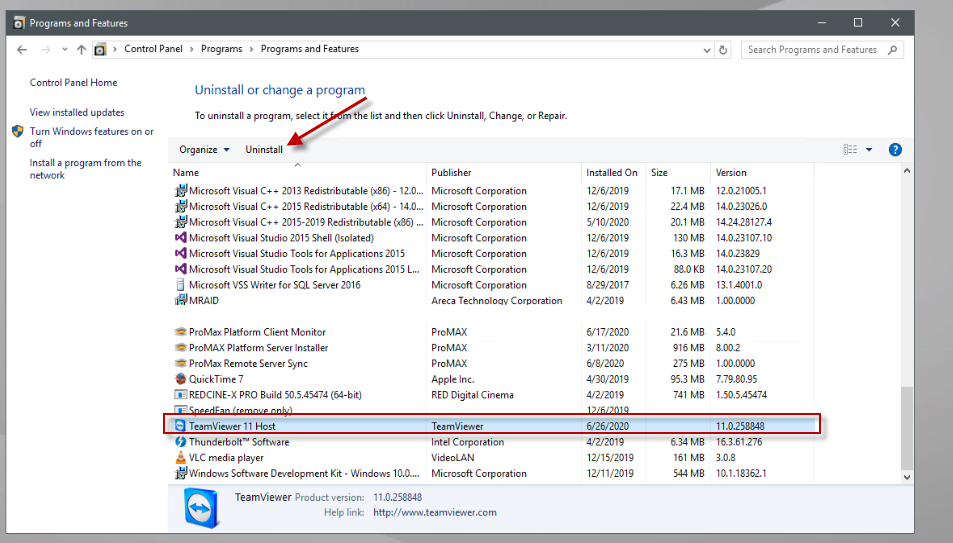Open View installed updates link
953x543 pixels.
77,112
